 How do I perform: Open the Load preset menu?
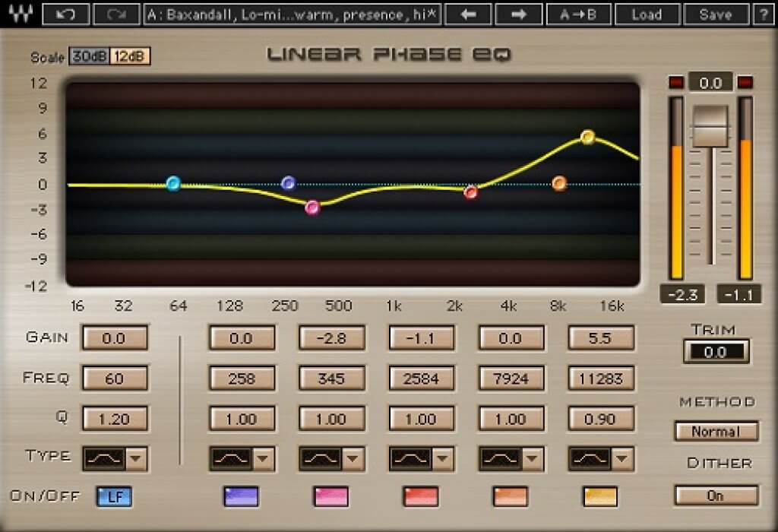[x=647, y=14]
